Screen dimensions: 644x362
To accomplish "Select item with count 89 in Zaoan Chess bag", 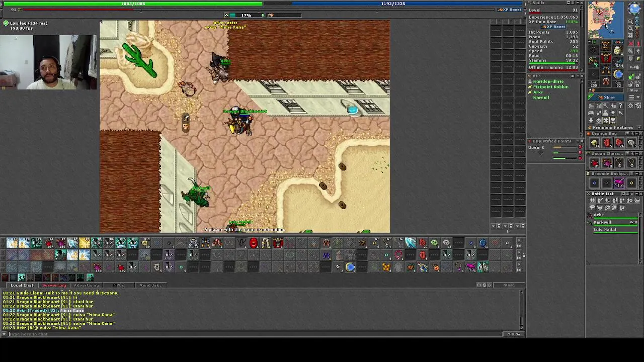I will [x=595, y=163].
